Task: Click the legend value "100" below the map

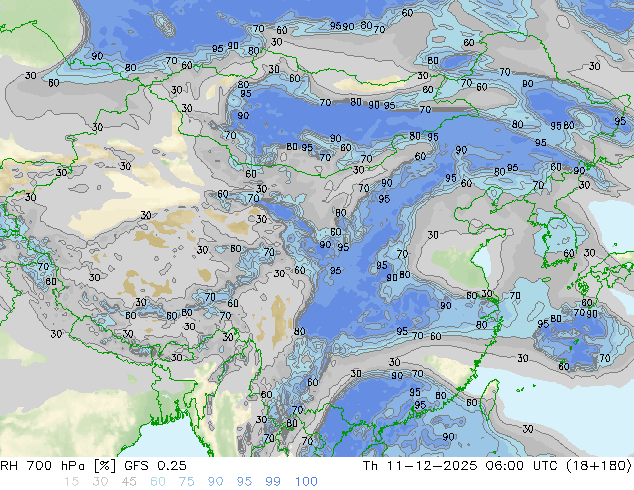Action: [x=306, y=482]
